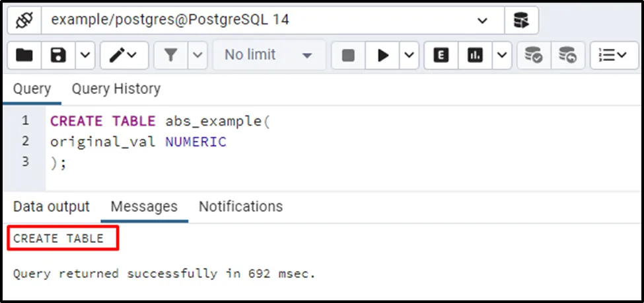Expand the execute options arrow
Image resolution: width=644 pixels, height=303 pixels.
pos(409,56)
